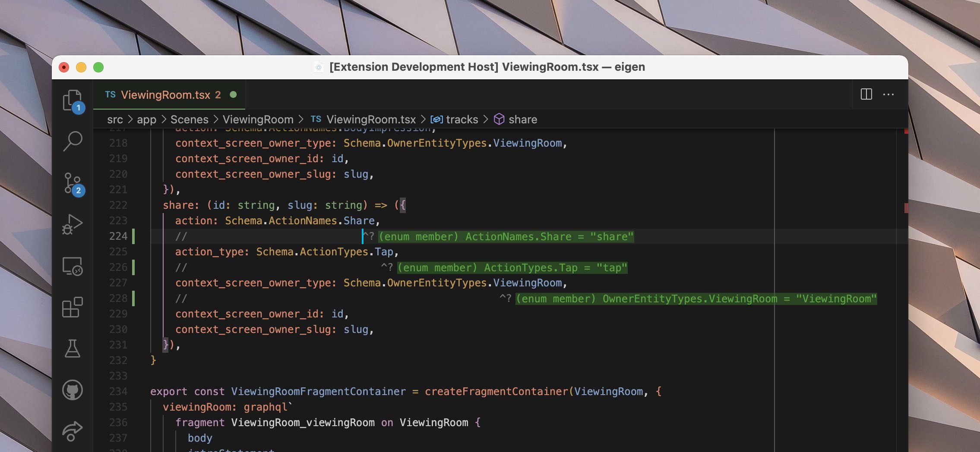The height and width of the screenshot is (452, 980).
Task: Click the Split Editor Right button
Action: point(866,94)
